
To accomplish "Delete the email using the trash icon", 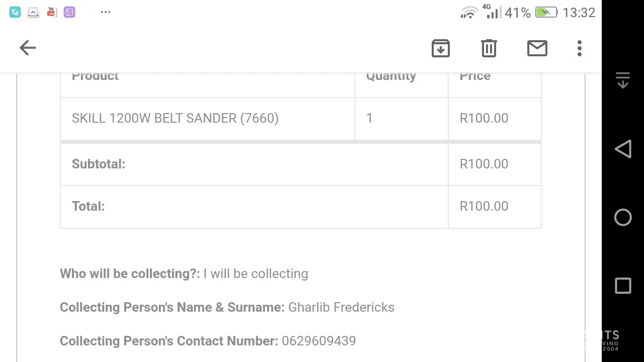I will (489, 48).
